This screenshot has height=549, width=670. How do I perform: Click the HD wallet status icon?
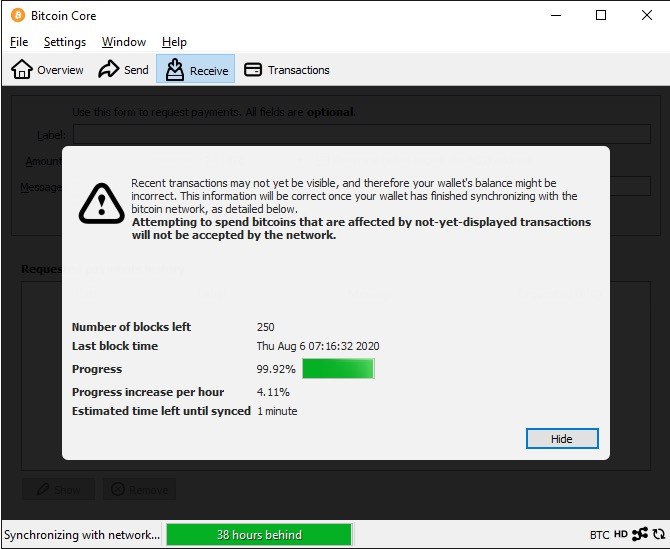pos(620,534)
